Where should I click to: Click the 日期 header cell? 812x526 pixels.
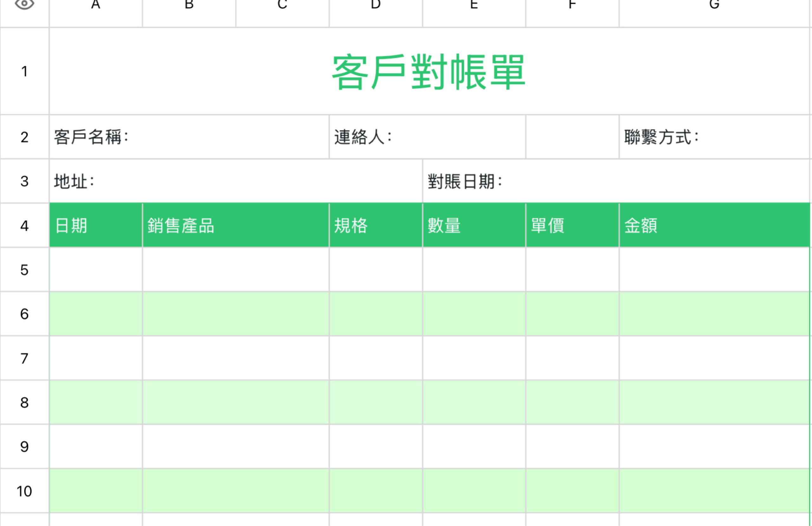click(x=96, y=225)
